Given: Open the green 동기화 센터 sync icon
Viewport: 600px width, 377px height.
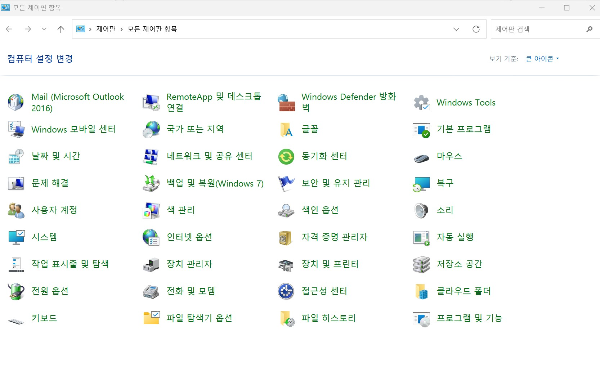Looking at the screenshot, I should (x=286, y=156).
